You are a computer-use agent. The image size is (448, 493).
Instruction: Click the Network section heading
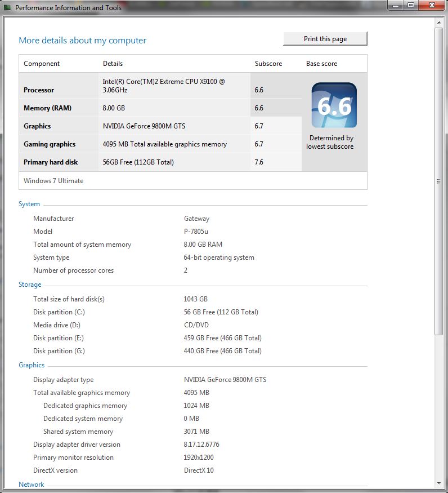coord(31,484)
